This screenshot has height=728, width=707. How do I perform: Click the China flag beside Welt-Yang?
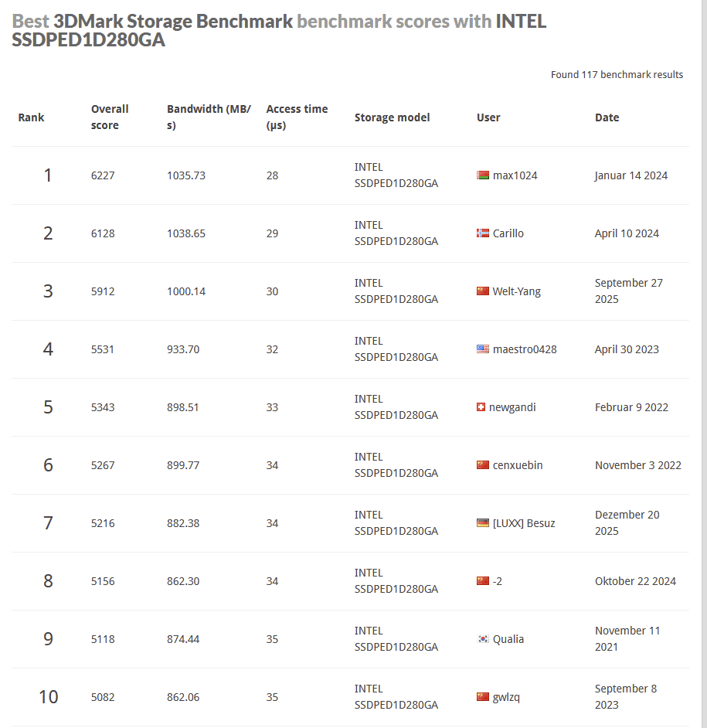point(483,291)
